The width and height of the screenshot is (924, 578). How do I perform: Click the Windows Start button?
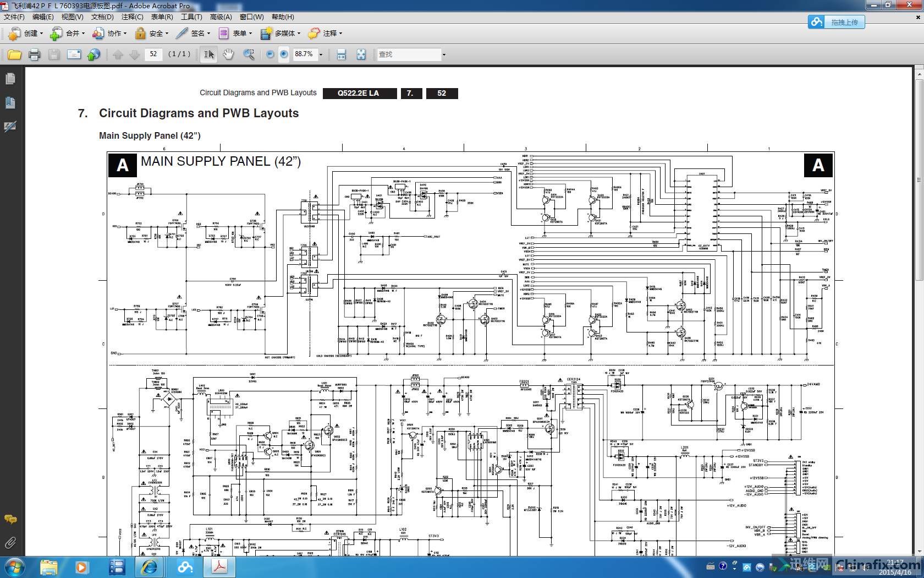[14, 567]
